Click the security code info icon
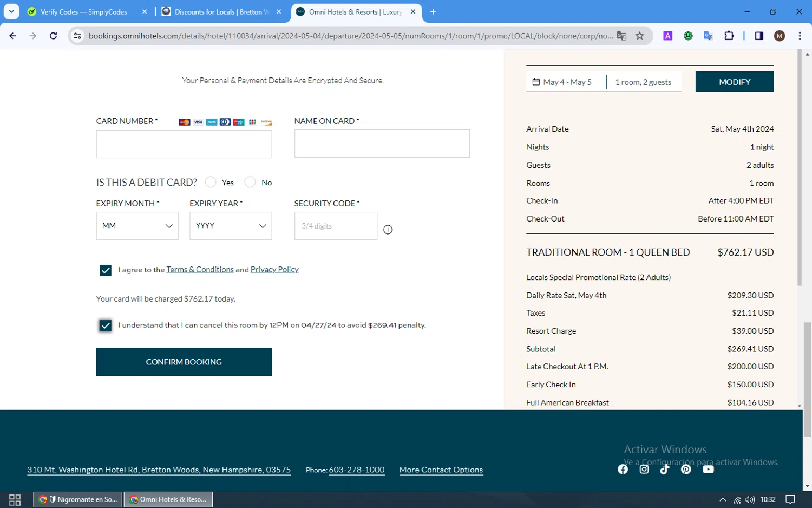This screenshot has height=508, width=812. pos(388,230)
